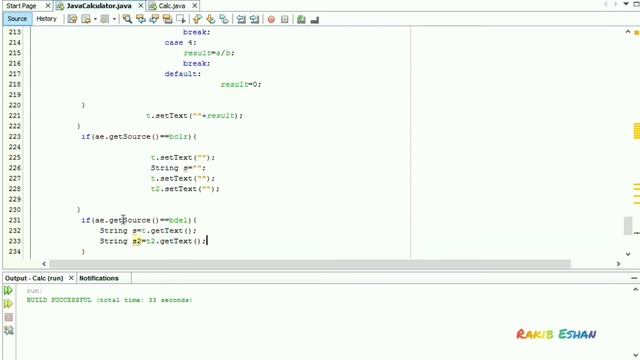Click 'default:' keyword on line 217
The image size is (640, 360).
(x=183, y=74)
